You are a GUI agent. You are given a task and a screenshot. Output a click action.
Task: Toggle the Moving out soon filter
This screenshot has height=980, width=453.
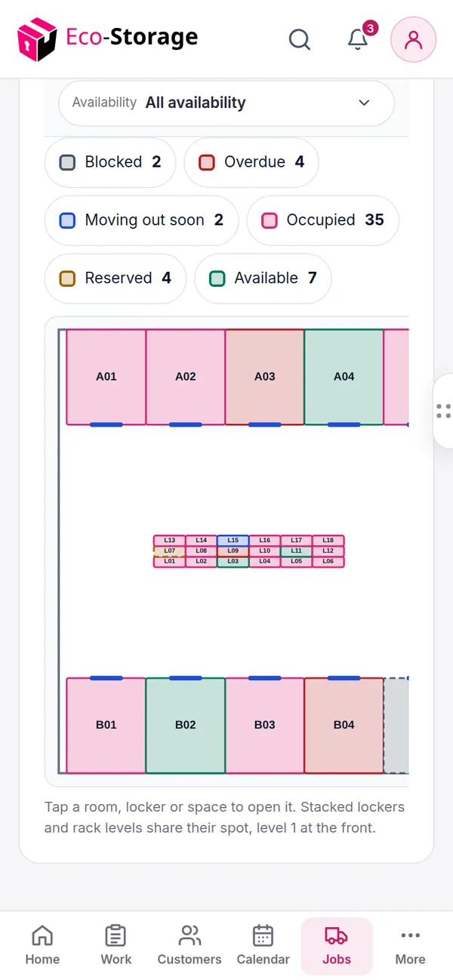[141, 220]
